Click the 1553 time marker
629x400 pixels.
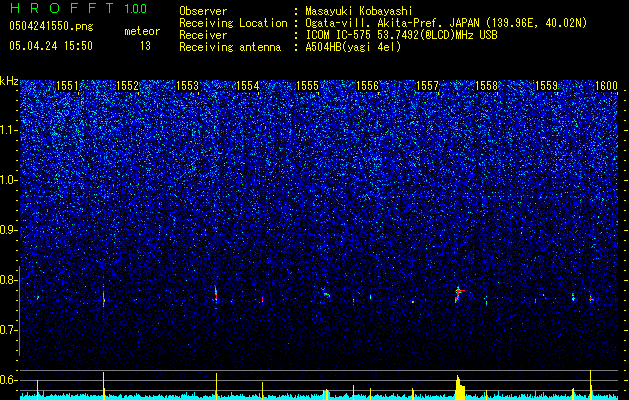click(x=187, y=86)
